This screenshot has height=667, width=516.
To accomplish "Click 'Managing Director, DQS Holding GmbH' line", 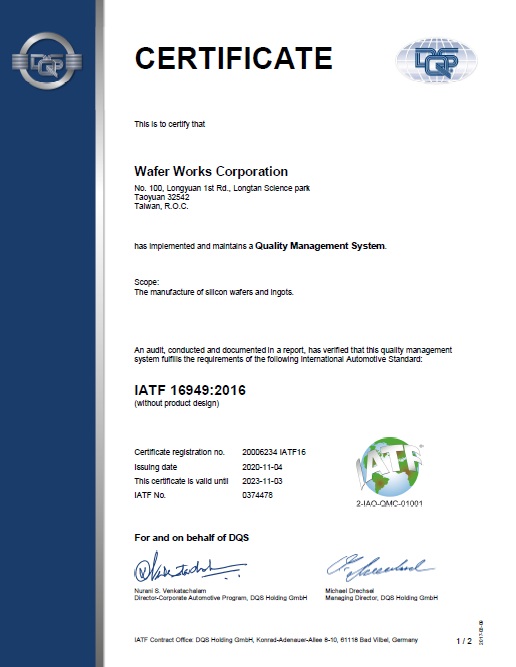I will pos(382,598).
